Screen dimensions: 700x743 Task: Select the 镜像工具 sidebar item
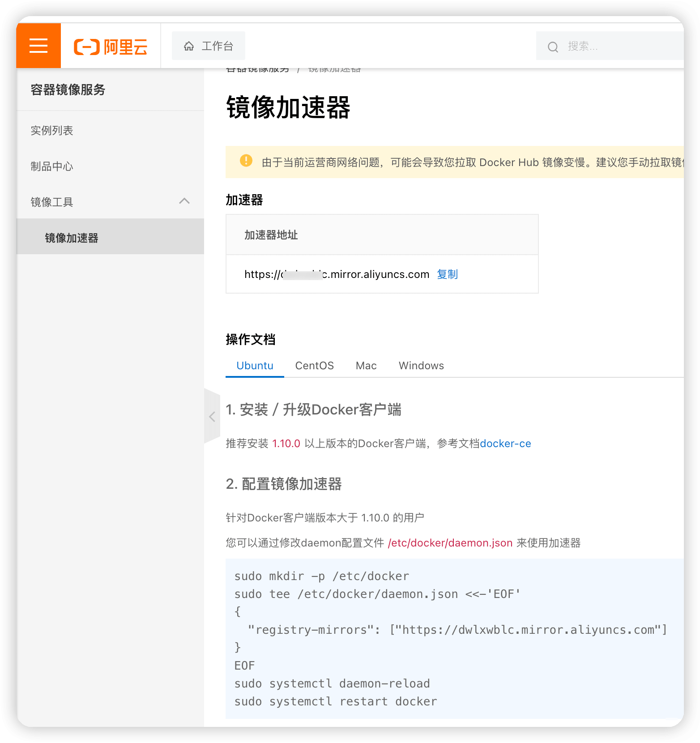click(x=110, y=202)
